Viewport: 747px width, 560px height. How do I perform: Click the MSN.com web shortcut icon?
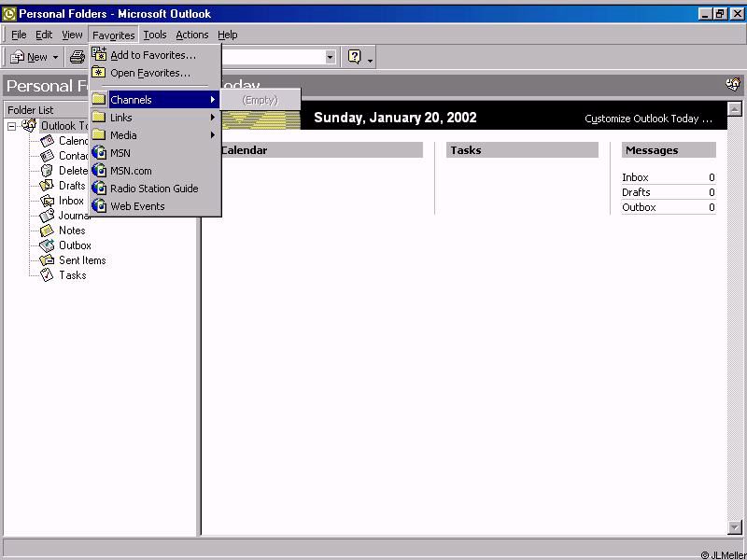coord(99,170)
